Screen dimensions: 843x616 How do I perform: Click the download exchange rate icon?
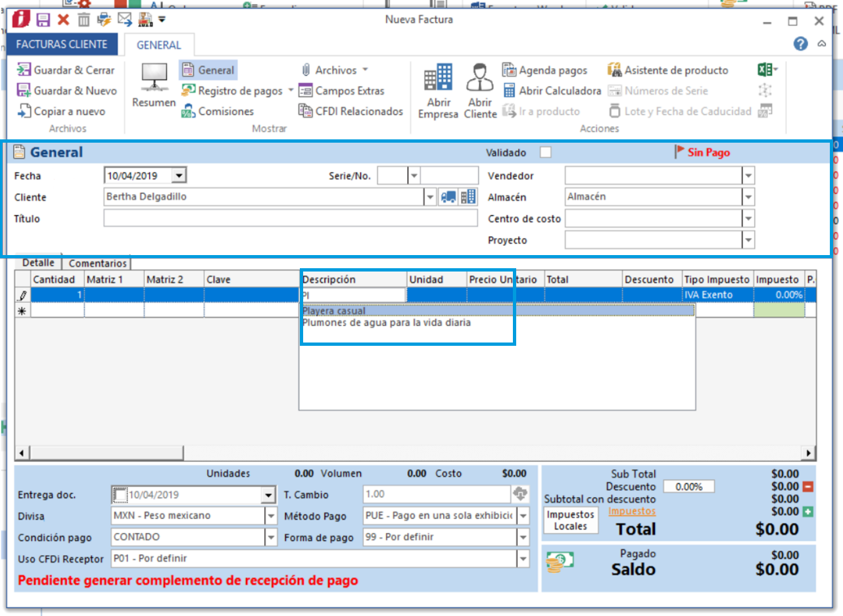click(x=520, y=494)
